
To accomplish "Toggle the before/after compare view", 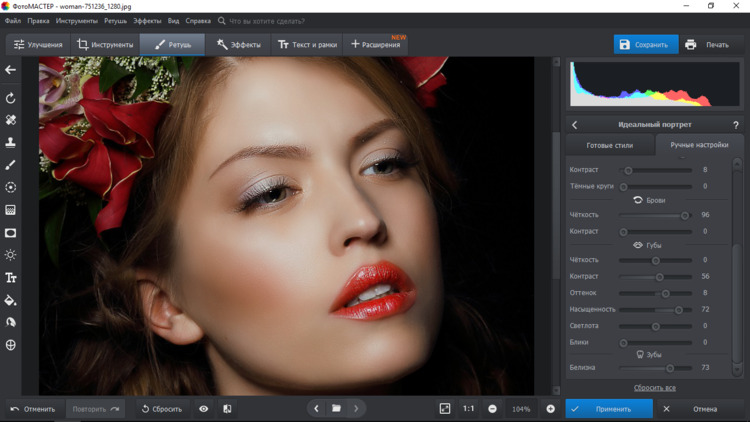I will (227, 409).
